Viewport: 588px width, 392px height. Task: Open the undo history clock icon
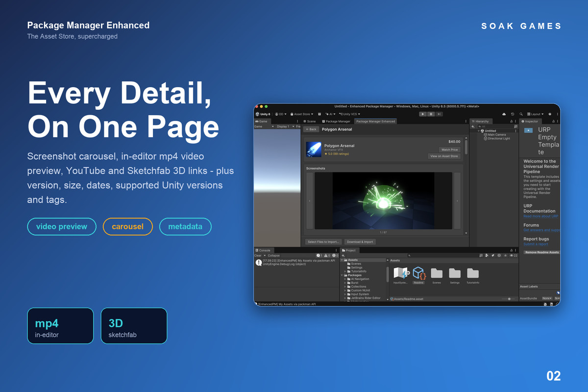(513, 114)
